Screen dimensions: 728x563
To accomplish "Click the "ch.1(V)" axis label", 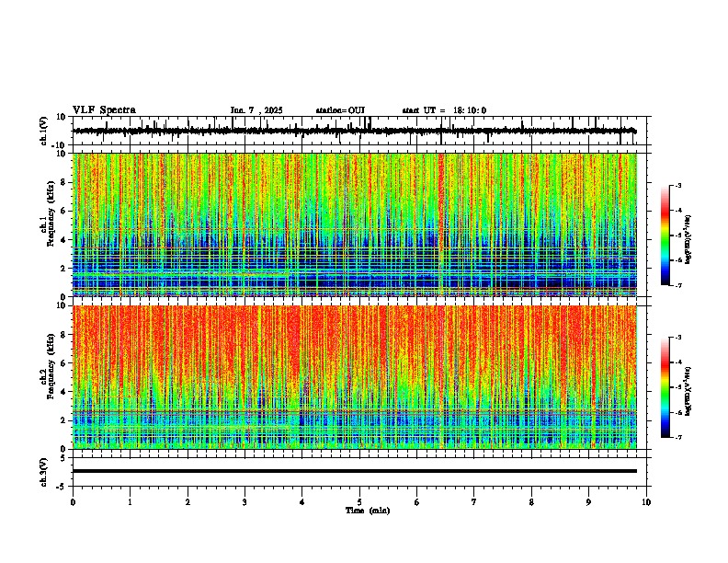I will click(44, 131).
